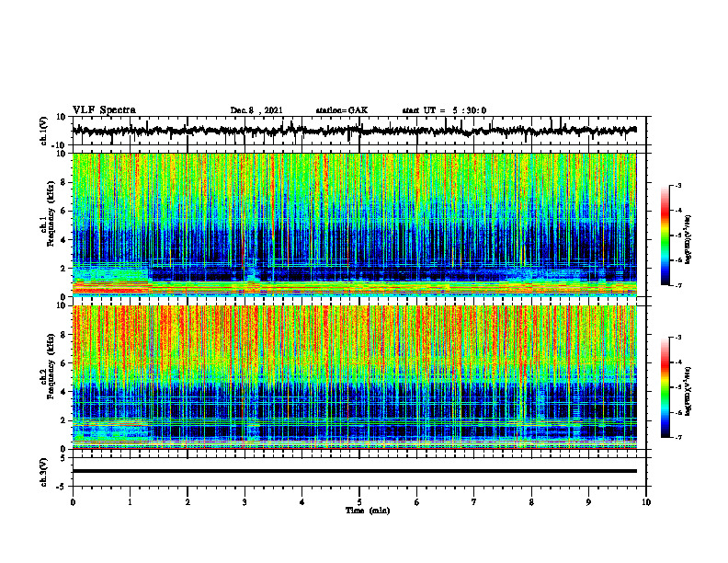Image resolution: width=728 pixels, height=563 pixels.
Task: Click the "-7" label below ch.2 colour bar
Action: click(678, 438)
